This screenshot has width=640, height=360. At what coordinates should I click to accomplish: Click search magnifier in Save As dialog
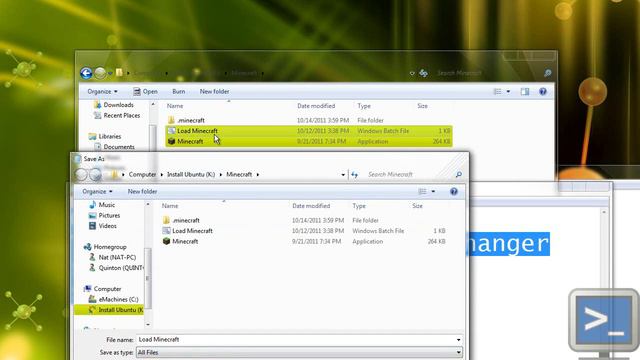[x=459, y=175]
